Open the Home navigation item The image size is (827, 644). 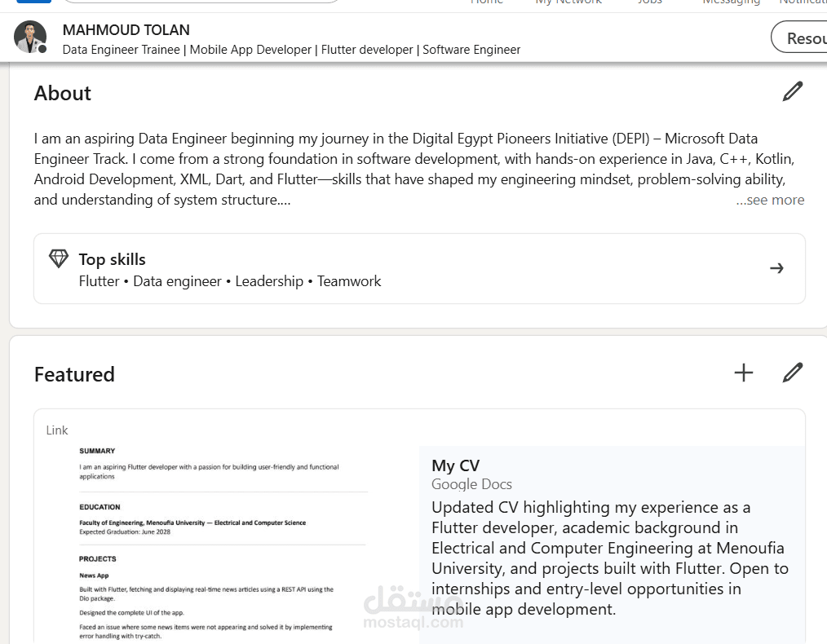click(486, 2)
